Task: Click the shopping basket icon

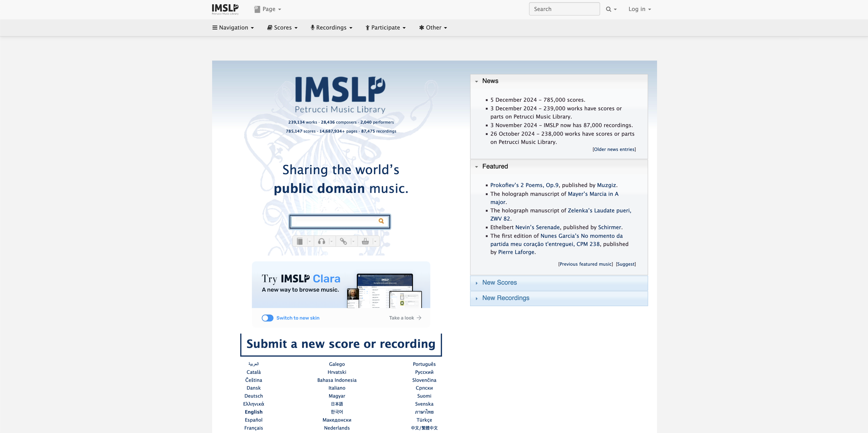Action: pos(365,241)
